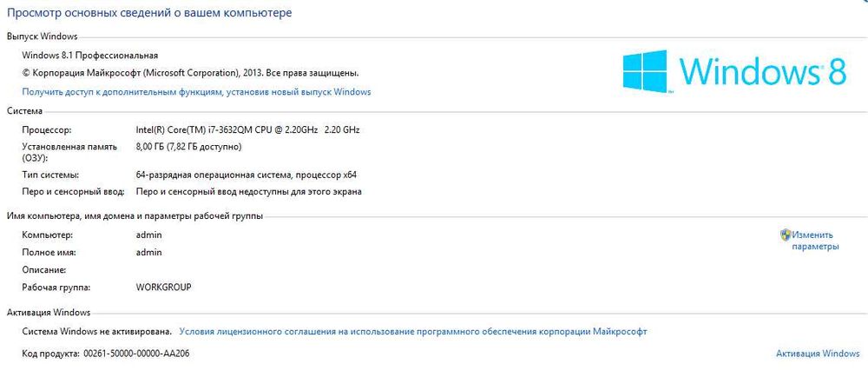868x377 pixels.
Task: Click the Активация Windows section header
Action: [x=48, y=312]
